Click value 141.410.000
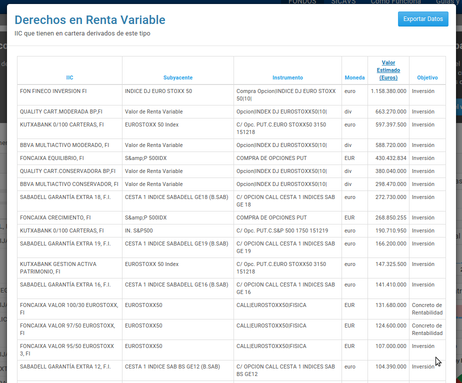462x383 pixels. click(x=391, y=285)
